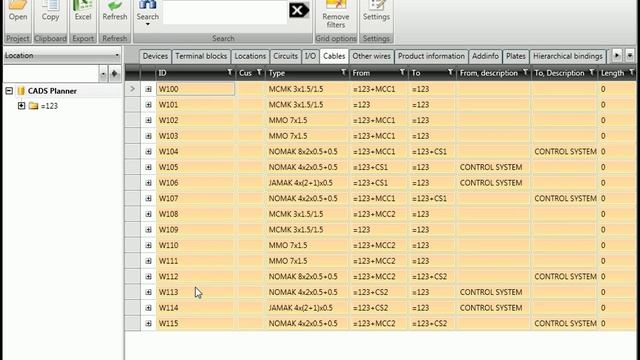Copy to clipboard using Copy icon

click(x=50, y=11)
